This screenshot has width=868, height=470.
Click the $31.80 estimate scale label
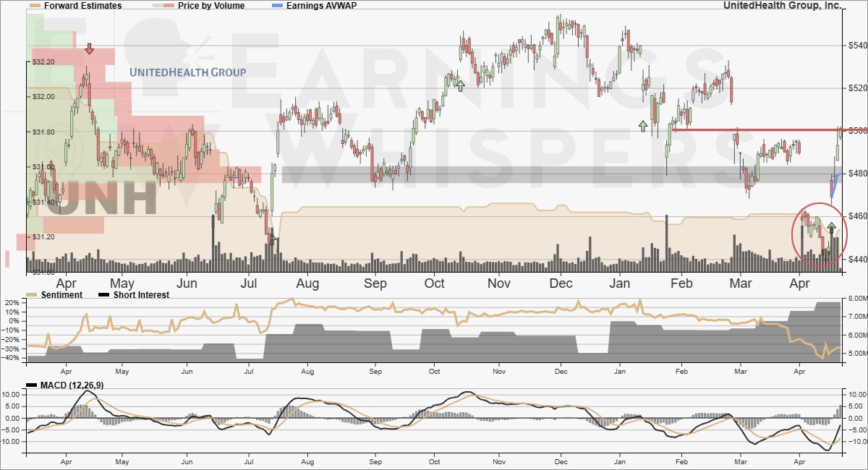43,132
